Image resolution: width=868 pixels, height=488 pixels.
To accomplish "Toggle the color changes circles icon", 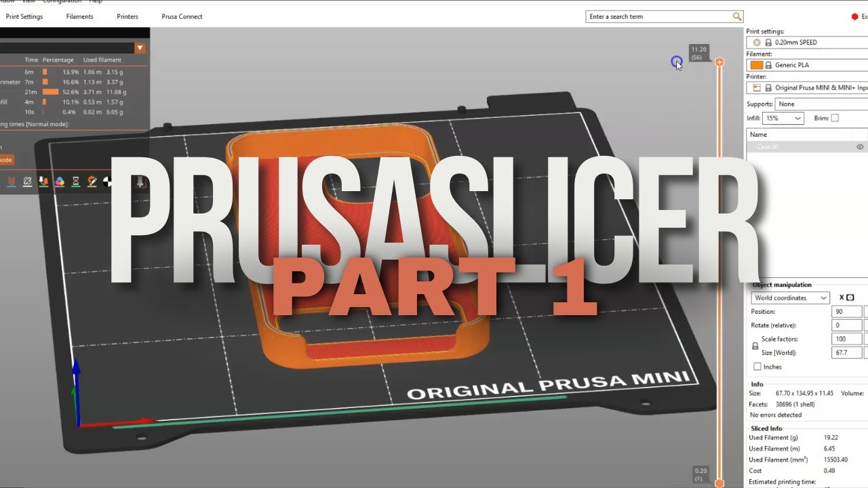I will click(60, 182).
